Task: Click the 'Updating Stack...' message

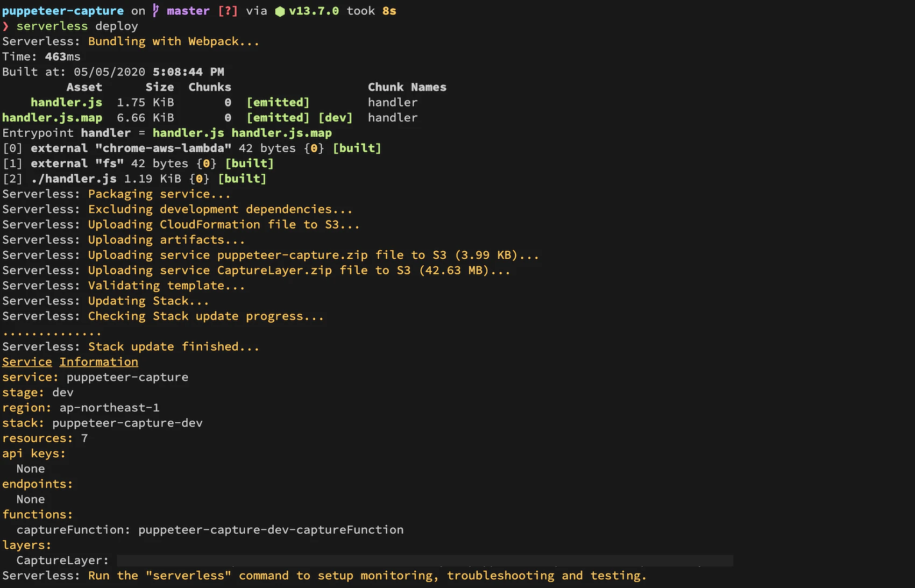Action: (x=149, y=301)
